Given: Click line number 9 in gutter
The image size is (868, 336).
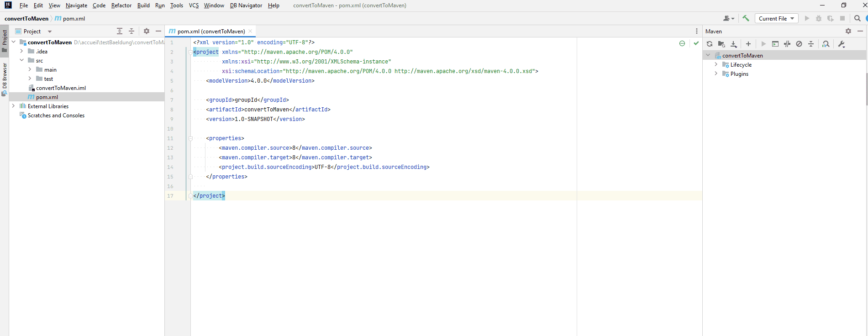Looking at the screenshot, I should click(172, 119).
